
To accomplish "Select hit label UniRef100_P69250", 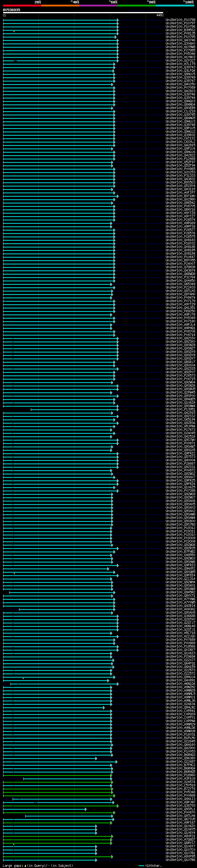I will click(x=180, y=311).
